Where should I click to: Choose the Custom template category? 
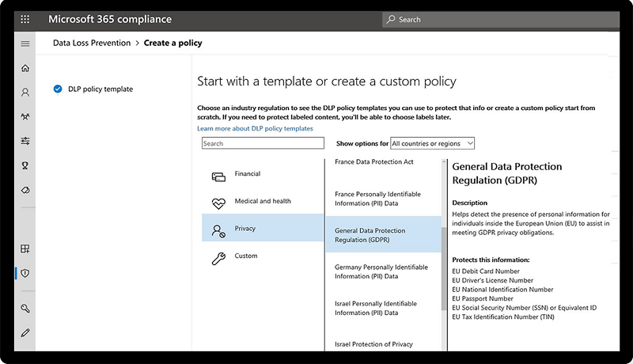coord(245,256)
